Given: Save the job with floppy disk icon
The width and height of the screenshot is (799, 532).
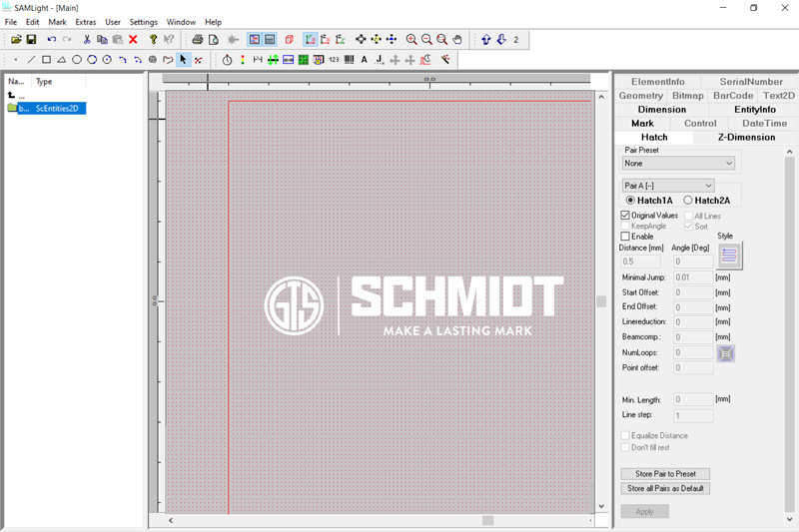Looking at the screenshot, I should [x=31, y=39].
